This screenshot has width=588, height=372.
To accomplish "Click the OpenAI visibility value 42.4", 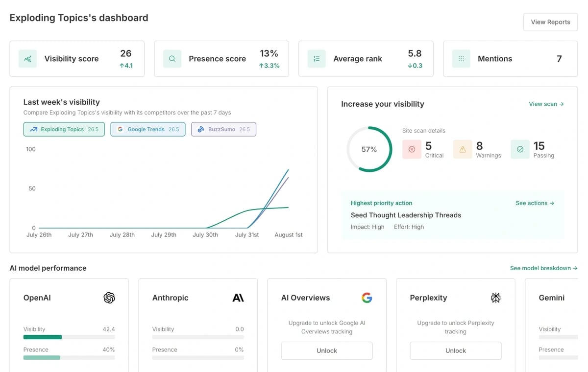I will tap(109, 329).
